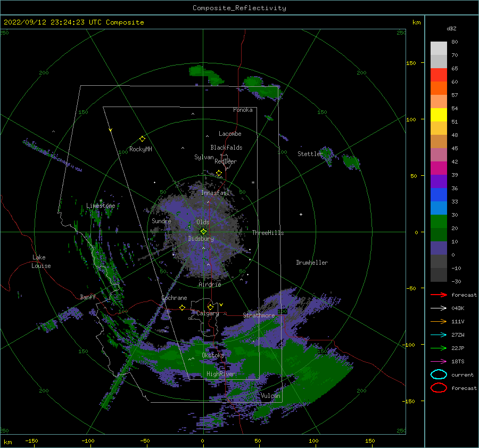Pick the cyan 27ZW arrow legend icon

click(x=439, y=335)
